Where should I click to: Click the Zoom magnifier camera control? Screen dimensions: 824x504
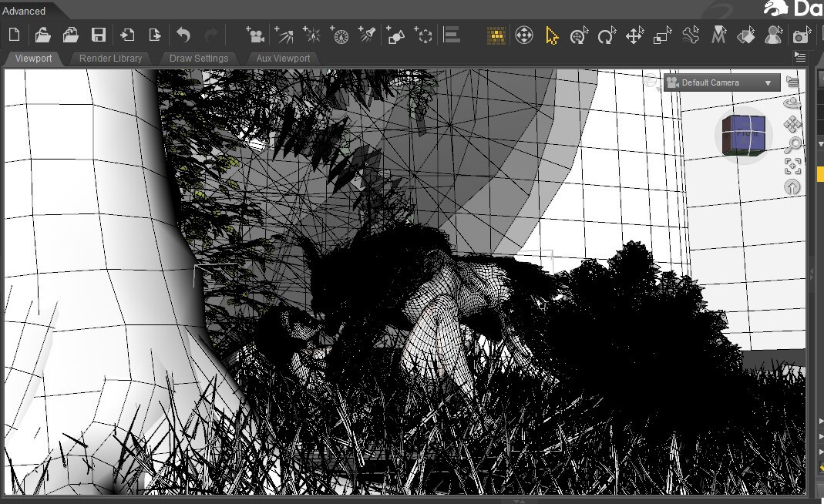point(792,145)
